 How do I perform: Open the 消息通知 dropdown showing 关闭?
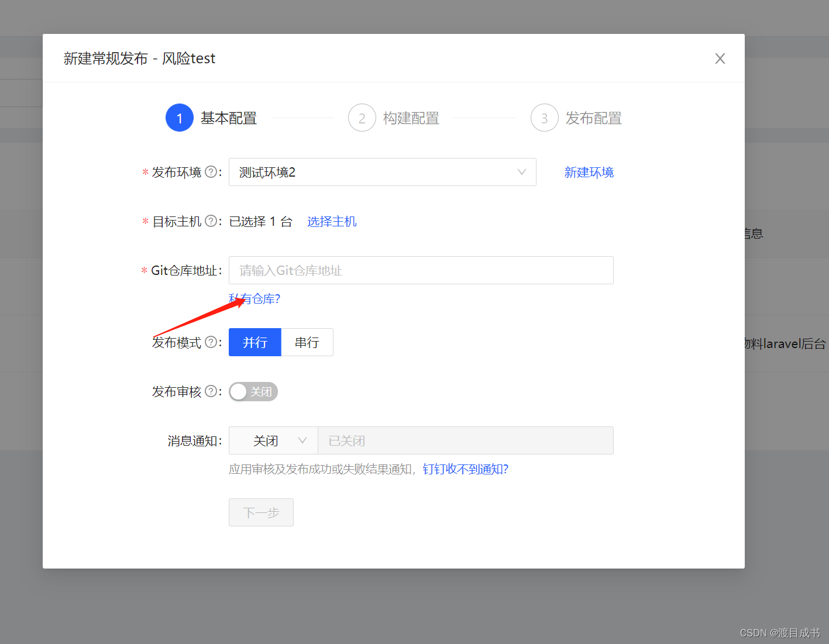coord(273,440)
